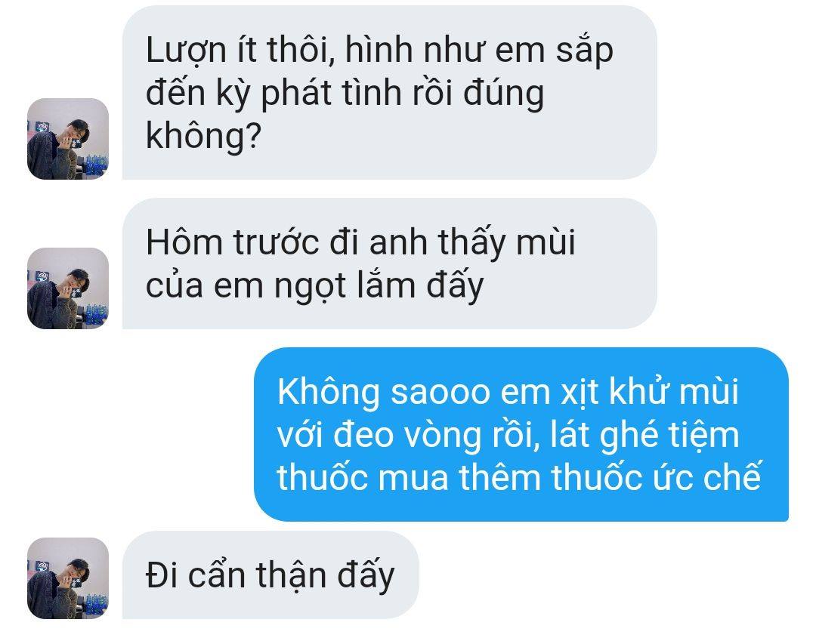Image resolution: width=816 pixels, height=644 pixels.
Task: Select the 'Lượn ít thôi, hình như' message bubble
Action: [x=389, y=93]
